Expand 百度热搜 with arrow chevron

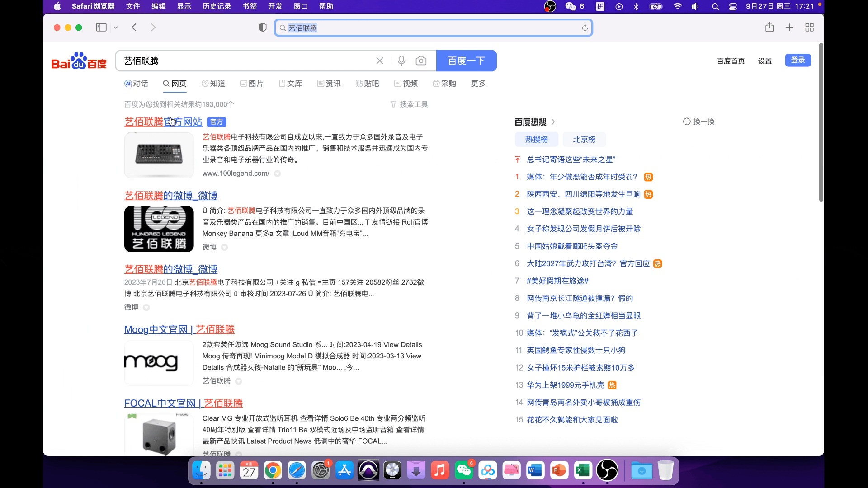553,122
